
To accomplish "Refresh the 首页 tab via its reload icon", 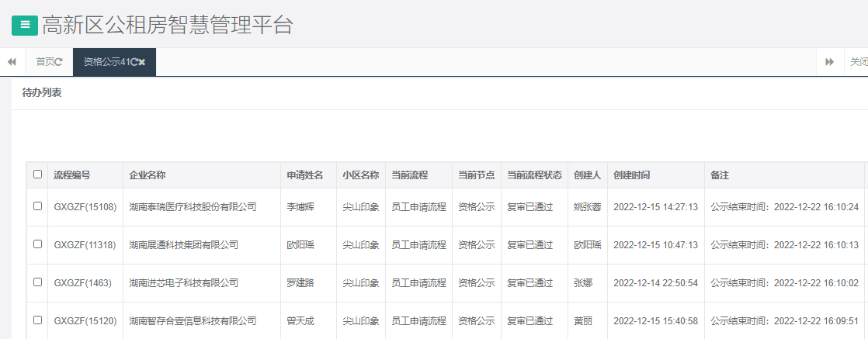I will click(59, 62).
